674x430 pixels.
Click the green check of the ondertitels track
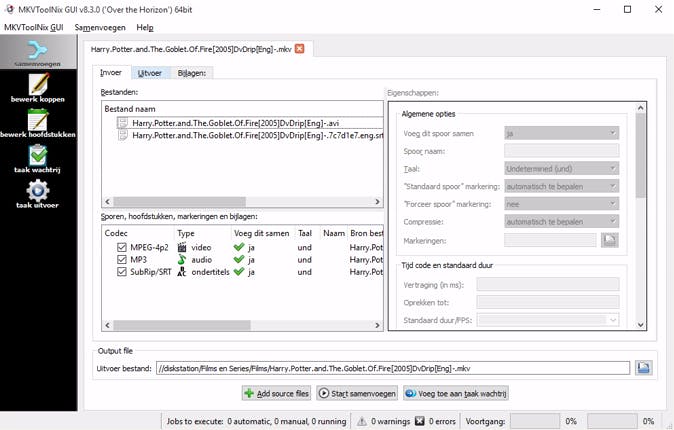239,272
